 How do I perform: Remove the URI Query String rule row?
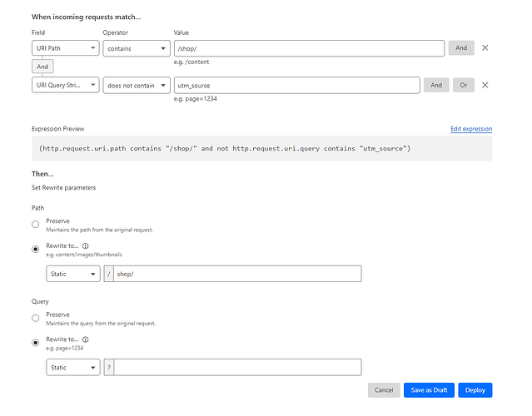point(485,85)
